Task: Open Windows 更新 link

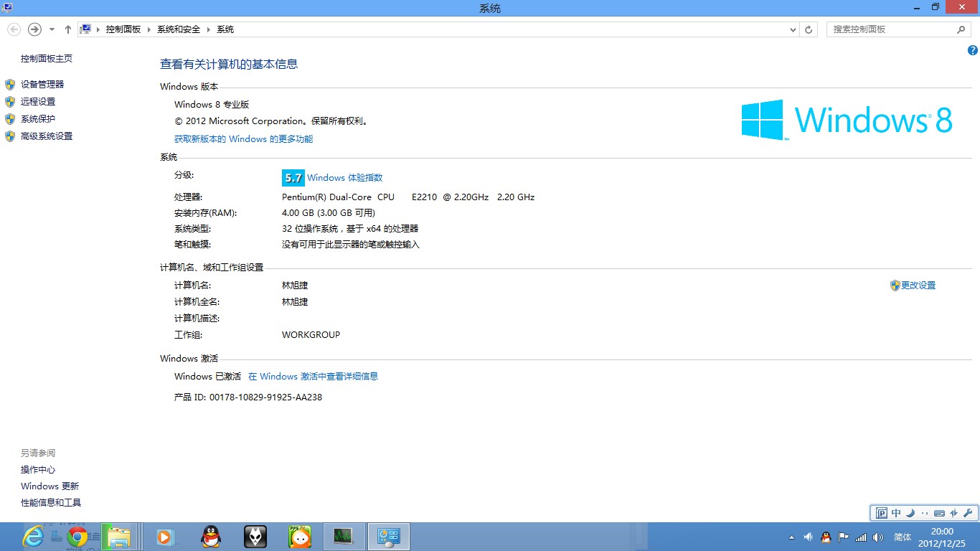Action: (50, 486)
